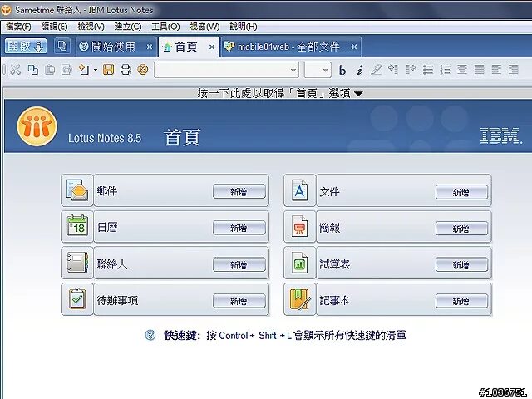Click the align left icon before last
Viewport: 532px width, 399px height.
[x=496, y=70]
